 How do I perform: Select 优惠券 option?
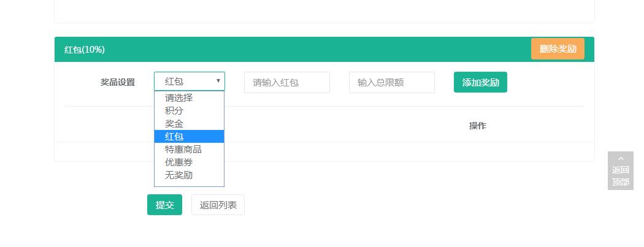(189, 162)
